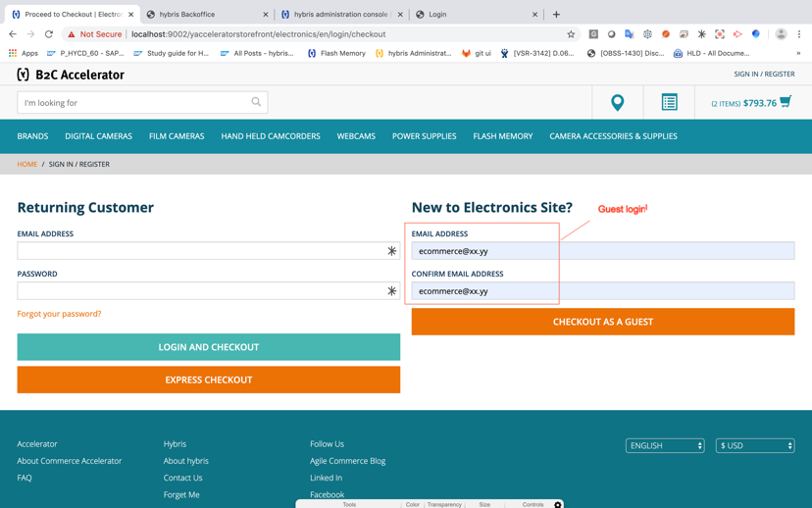Open the shopping cart icon
The image size is (812, 508).
[x=786, y=101]
